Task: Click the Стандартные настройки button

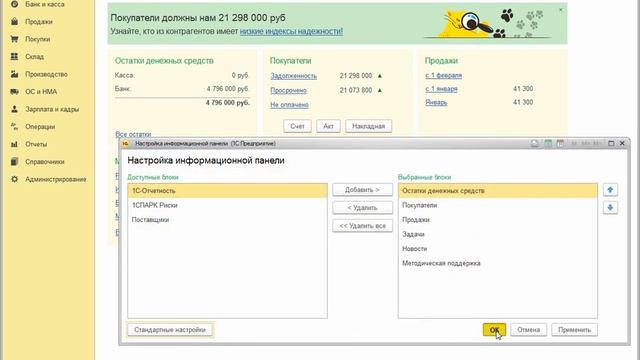Action: 170,330
